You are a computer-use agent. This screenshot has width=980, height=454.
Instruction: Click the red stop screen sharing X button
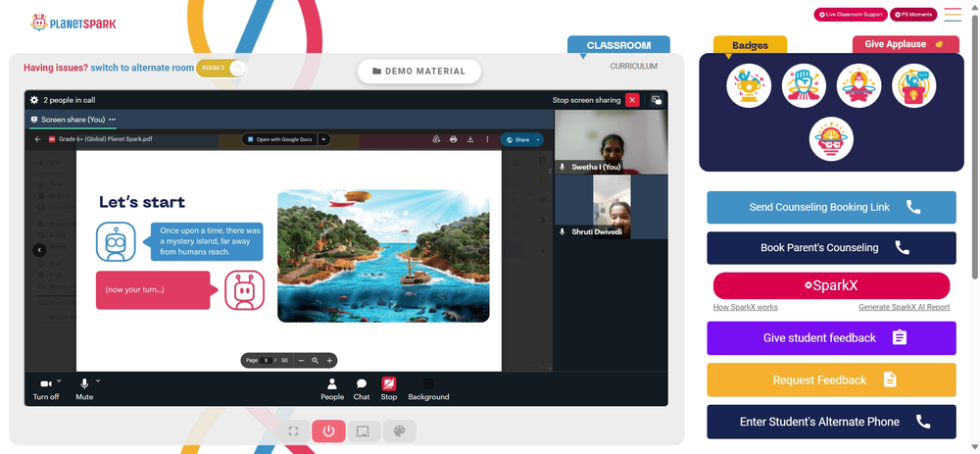pos(632,100)
